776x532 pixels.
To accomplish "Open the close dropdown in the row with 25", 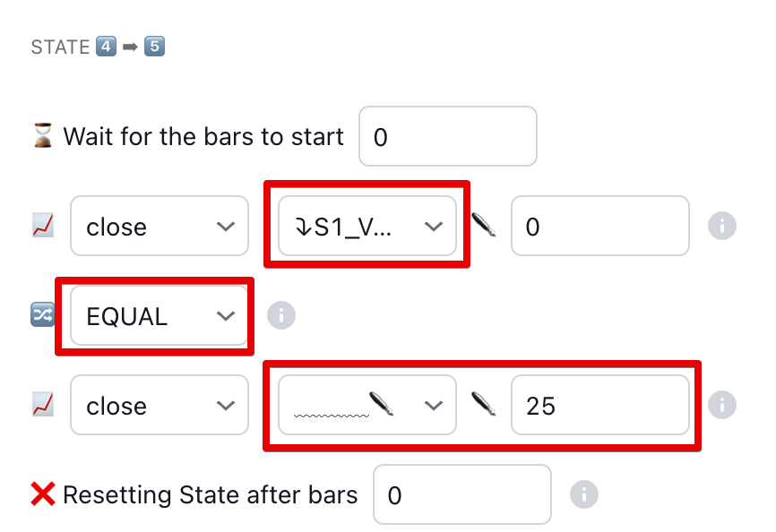I will coord(160,406).
